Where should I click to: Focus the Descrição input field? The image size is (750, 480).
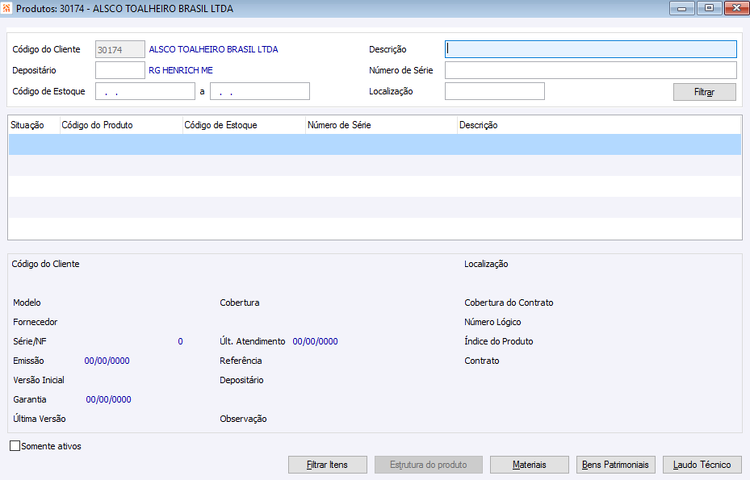(591, 49)
